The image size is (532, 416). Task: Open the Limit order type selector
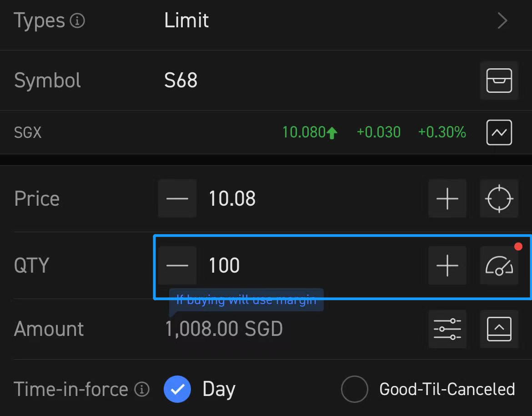tap(186, 21)
